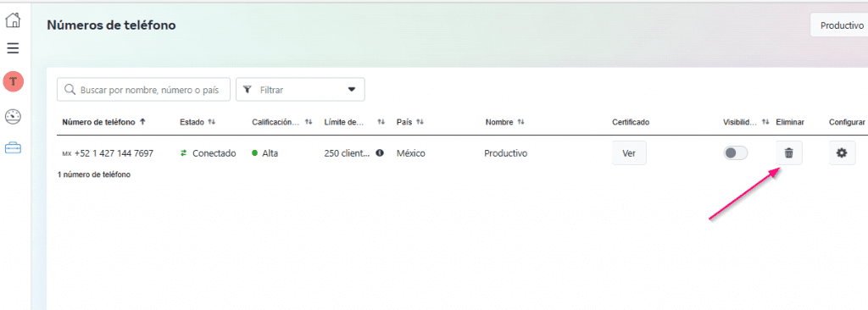Click the '1 número de teléfono' count text

tap(94, 174)
